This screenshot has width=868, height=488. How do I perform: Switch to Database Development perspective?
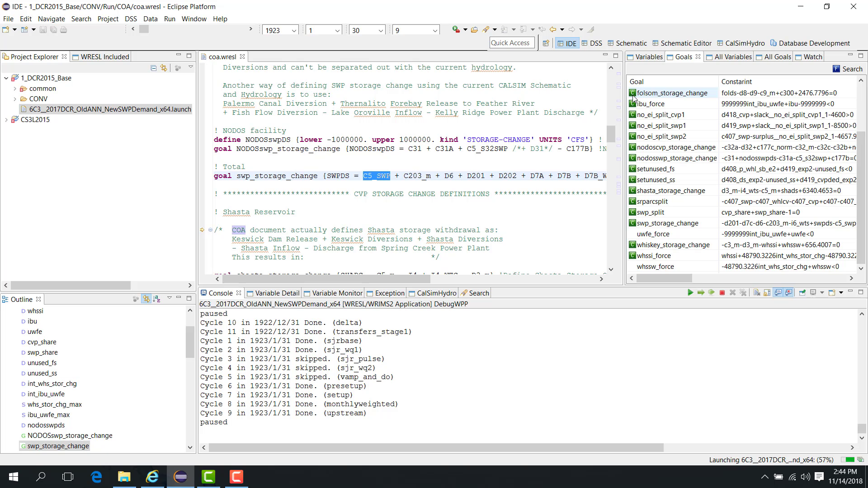[x=810, y=43]
